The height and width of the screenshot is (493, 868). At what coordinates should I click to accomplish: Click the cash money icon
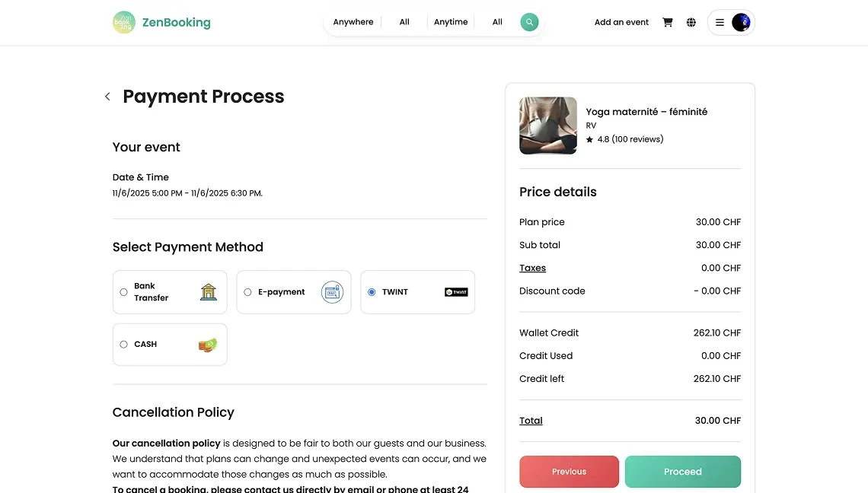(208, 344)
